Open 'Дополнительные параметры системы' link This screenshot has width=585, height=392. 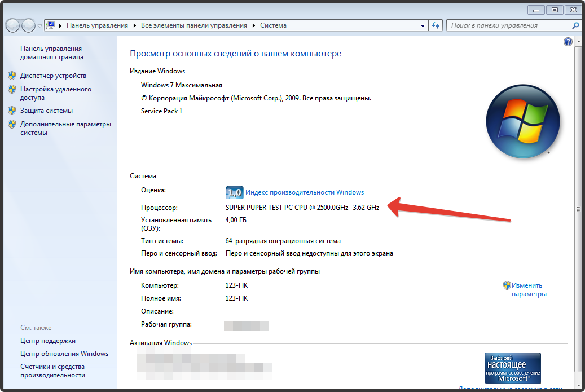pyautogui.click(x=65, y=128)
